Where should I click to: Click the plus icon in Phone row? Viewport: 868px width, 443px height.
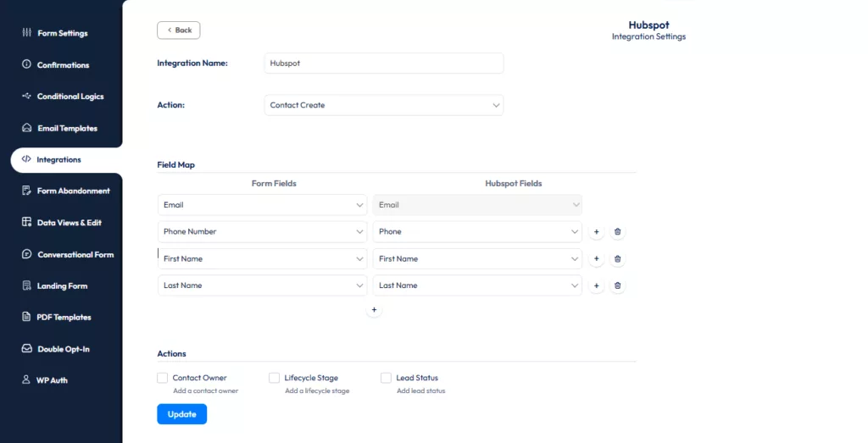(x=596, y=232)
